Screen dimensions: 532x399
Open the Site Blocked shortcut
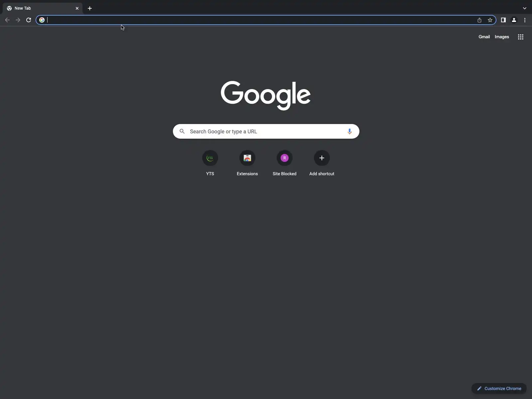pos(285,163)
